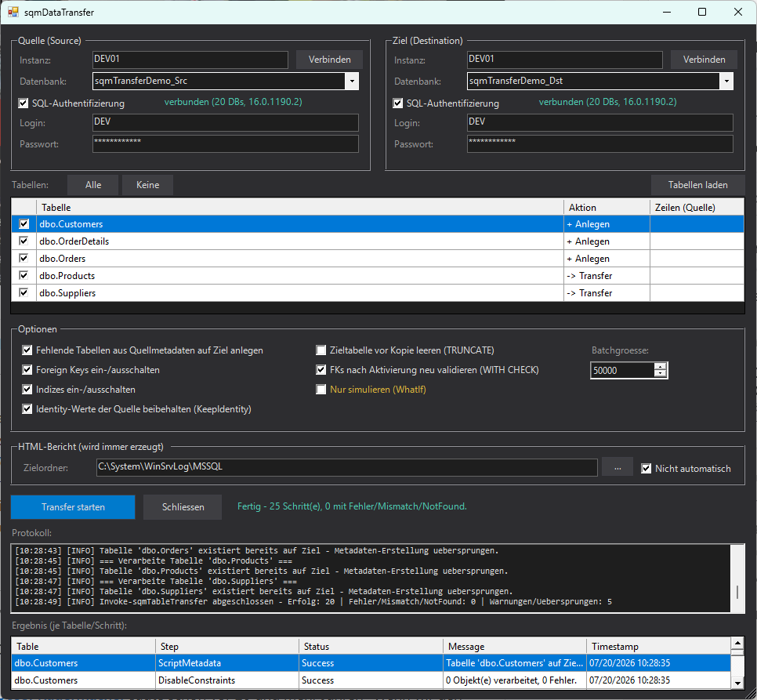Screen dimensions: 757x700
Task: Open the destination Datenbank dropdown arrow
Action: 726,81
